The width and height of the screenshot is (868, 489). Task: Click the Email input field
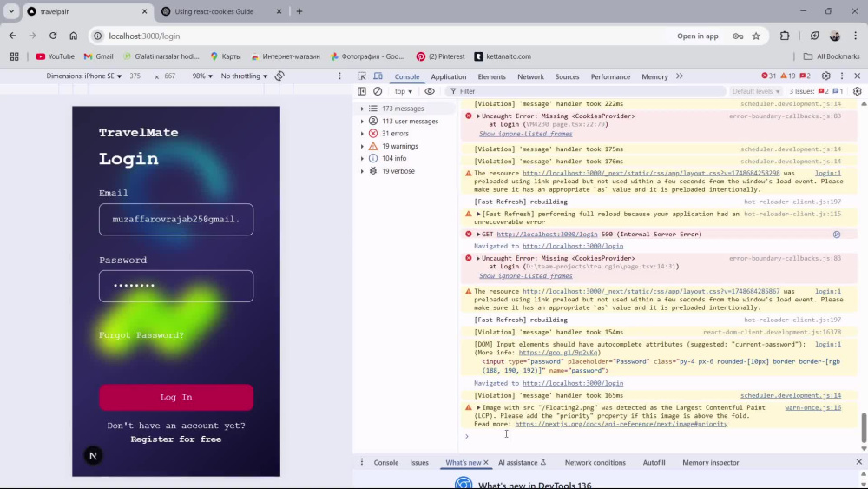pyautogui.click(x=176, y=219)
